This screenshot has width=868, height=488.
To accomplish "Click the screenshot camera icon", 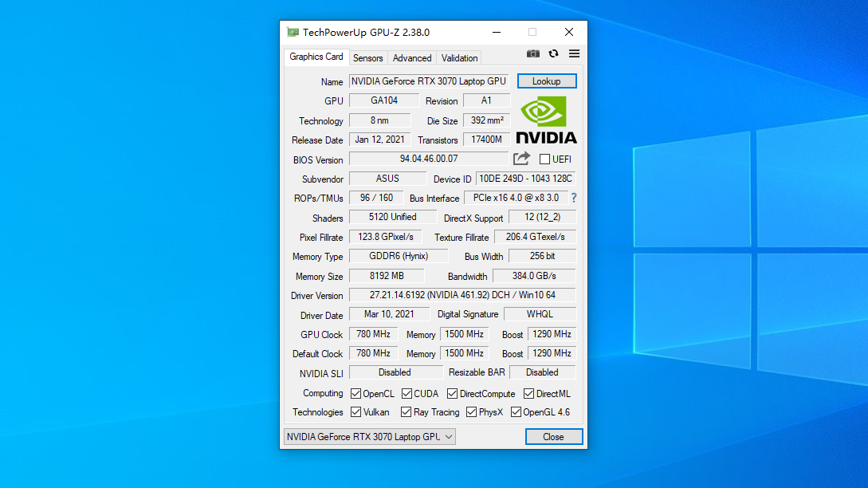I will (533, 54).
